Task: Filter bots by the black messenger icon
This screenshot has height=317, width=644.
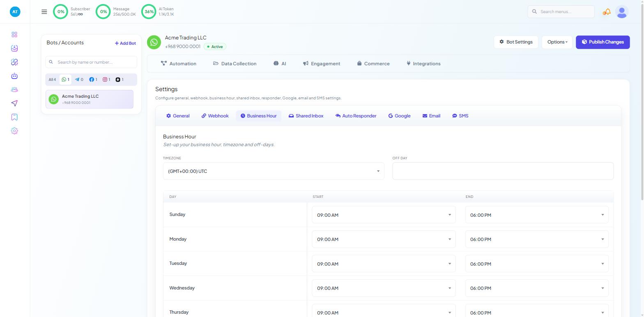Action: tap(120, 80)
